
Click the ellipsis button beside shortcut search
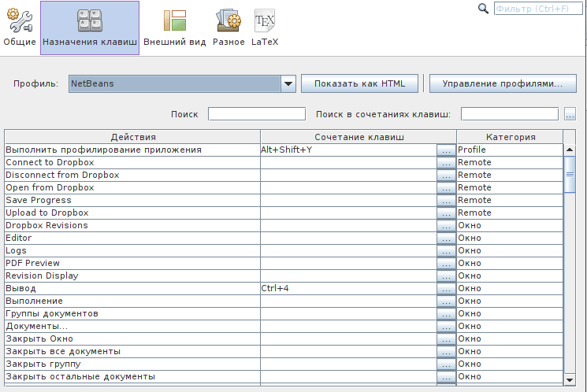(x=570, y=114)
